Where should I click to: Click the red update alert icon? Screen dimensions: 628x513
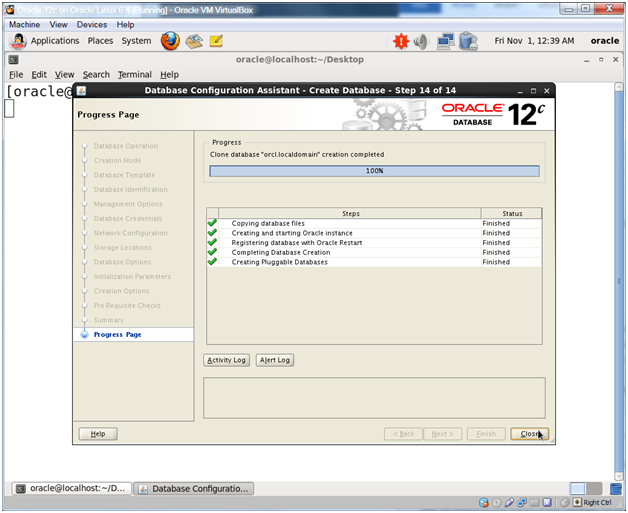pyautogui.click(x=401, y=41)
